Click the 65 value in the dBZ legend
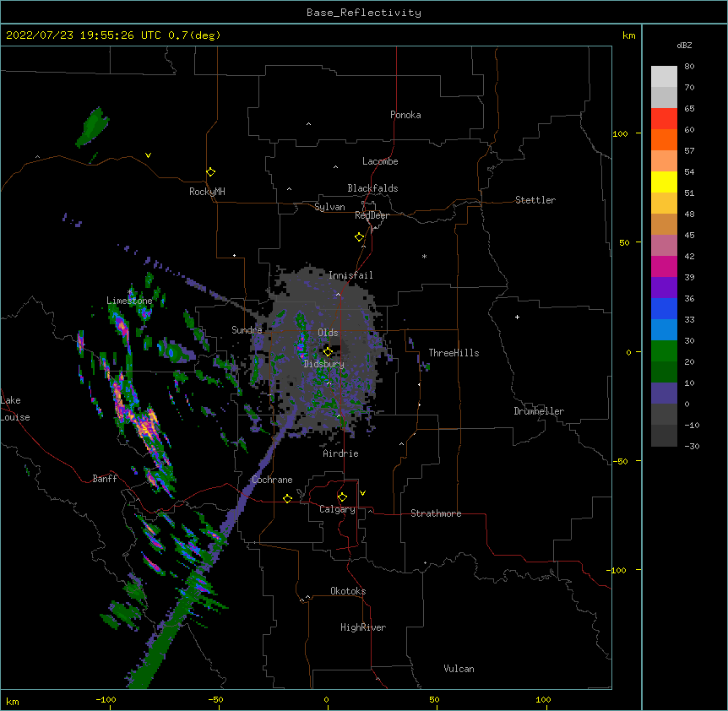 (x=689, y=108)
